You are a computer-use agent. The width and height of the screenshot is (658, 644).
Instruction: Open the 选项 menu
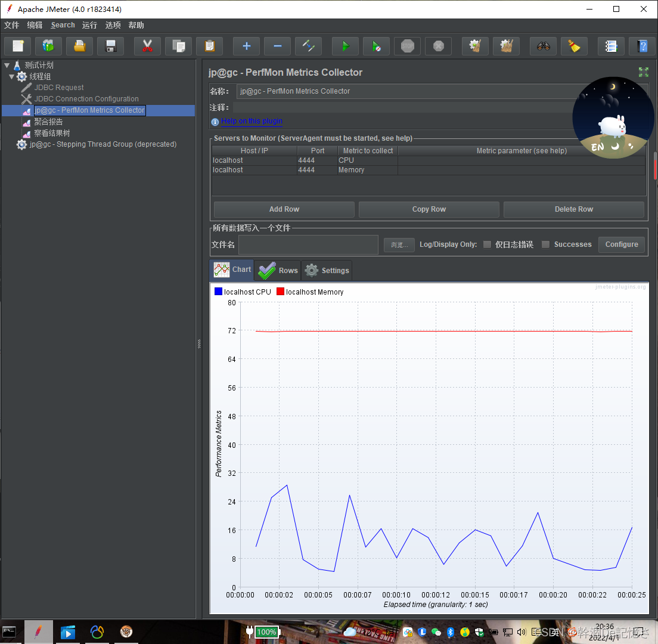click(x=113, y=25)
